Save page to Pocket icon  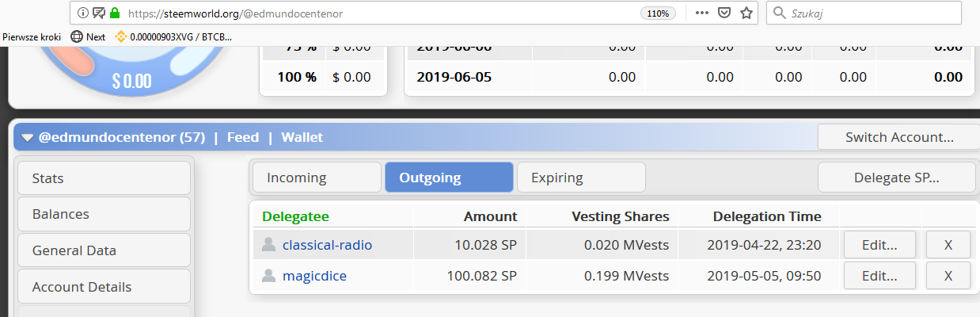724,13
